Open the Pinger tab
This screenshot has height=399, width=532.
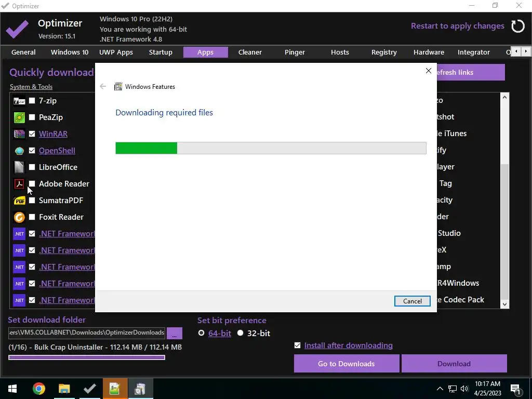pyautogui.click(x=295, y=52)
